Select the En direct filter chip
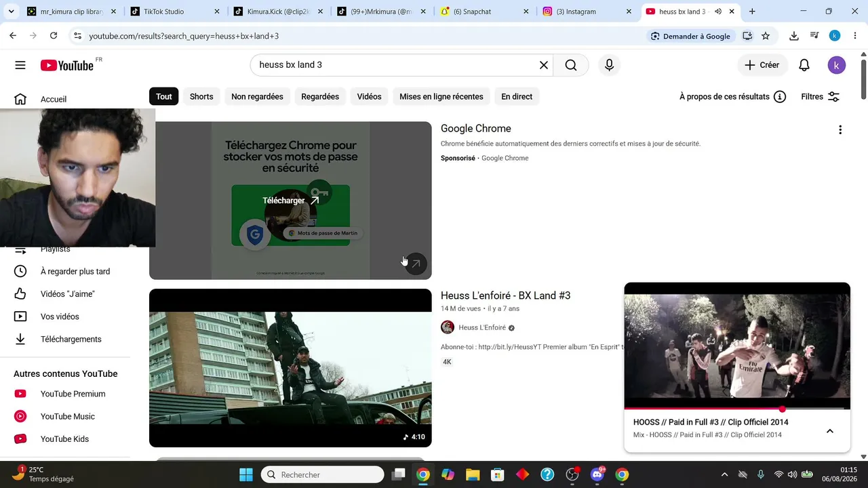This screenshot has height=488, width=868. 517,96
